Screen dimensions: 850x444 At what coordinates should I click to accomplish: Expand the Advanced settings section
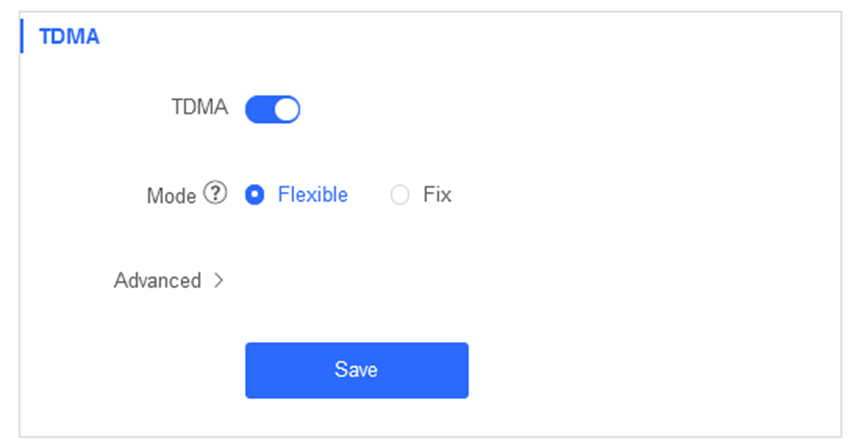169,280
